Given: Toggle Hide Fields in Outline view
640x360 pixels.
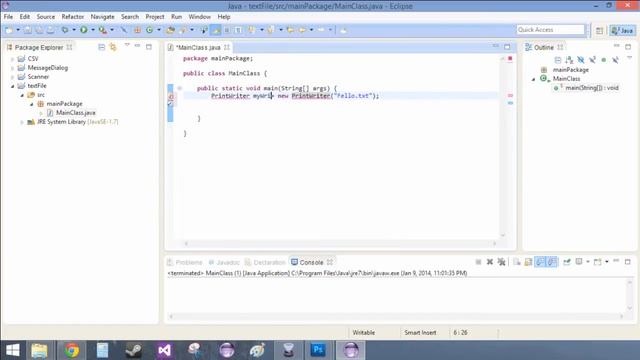Looking at the screenshot, I should tap(580, 60).
